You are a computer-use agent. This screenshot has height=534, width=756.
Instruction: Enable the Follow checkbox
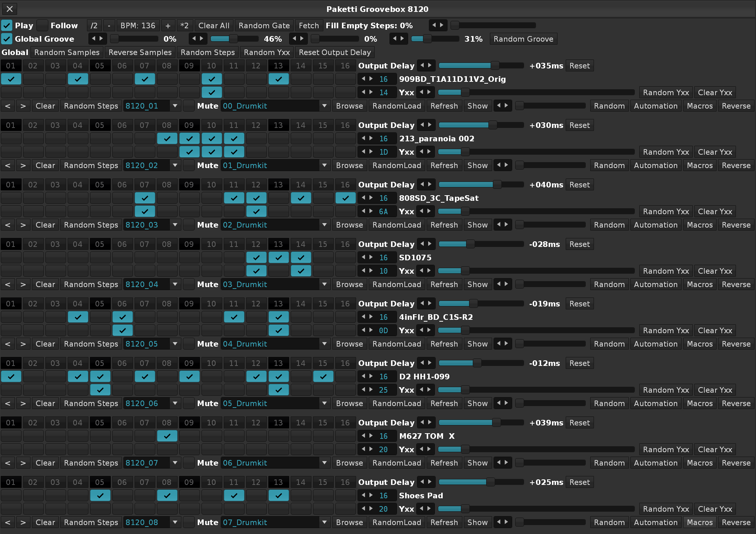42,26
